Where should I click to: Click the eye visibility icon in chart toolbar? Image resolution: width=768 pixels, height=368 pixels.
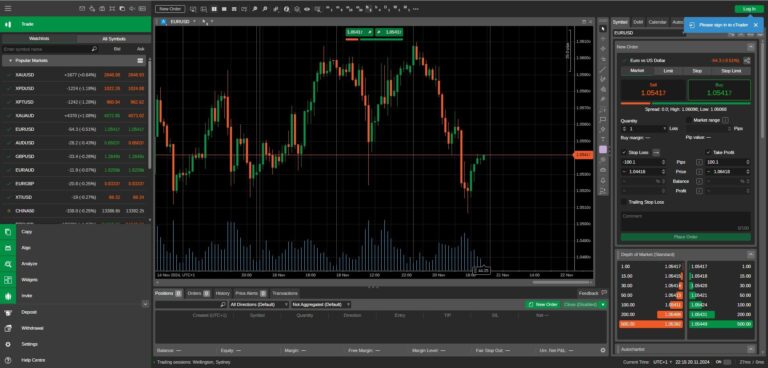coord(307,9)
